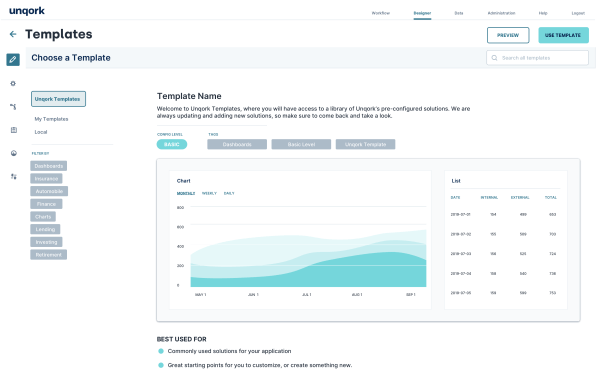The image size is (596, 371).
Task: Click the save disk icon in sidebar
Action: click(x=14, y=130)
